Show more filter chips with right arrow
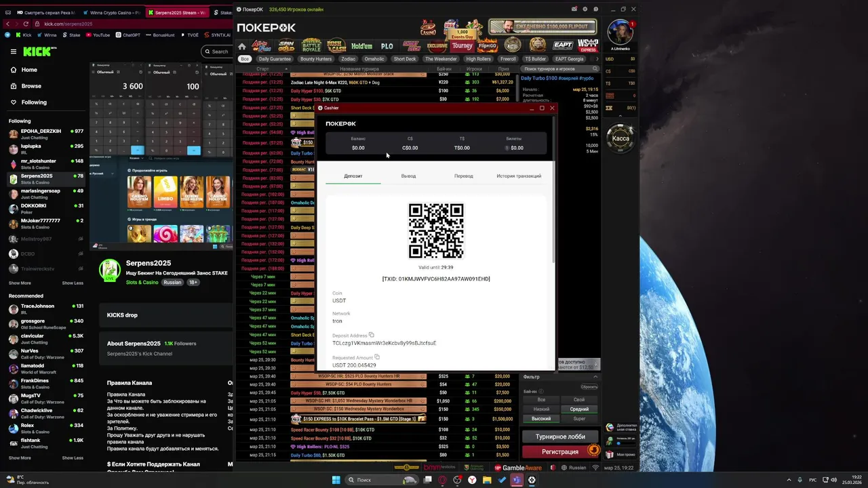The width and height of the screenshot is (868, 488). pos(597,59)
